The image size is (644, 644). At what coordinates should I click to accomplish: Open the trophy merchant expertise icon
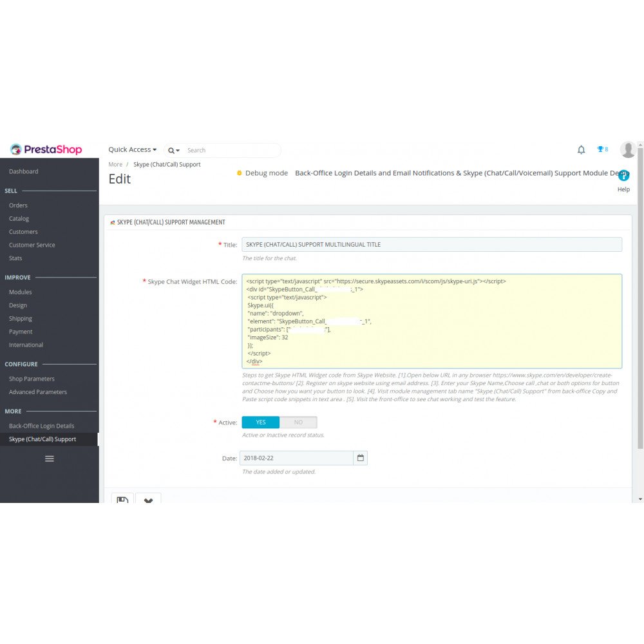[x=602, y=149]
